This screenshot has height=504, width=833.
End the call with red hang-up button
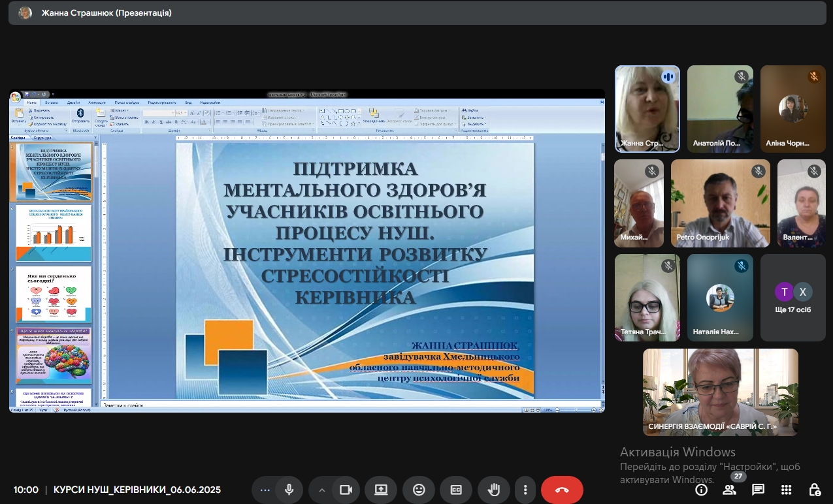562,490
